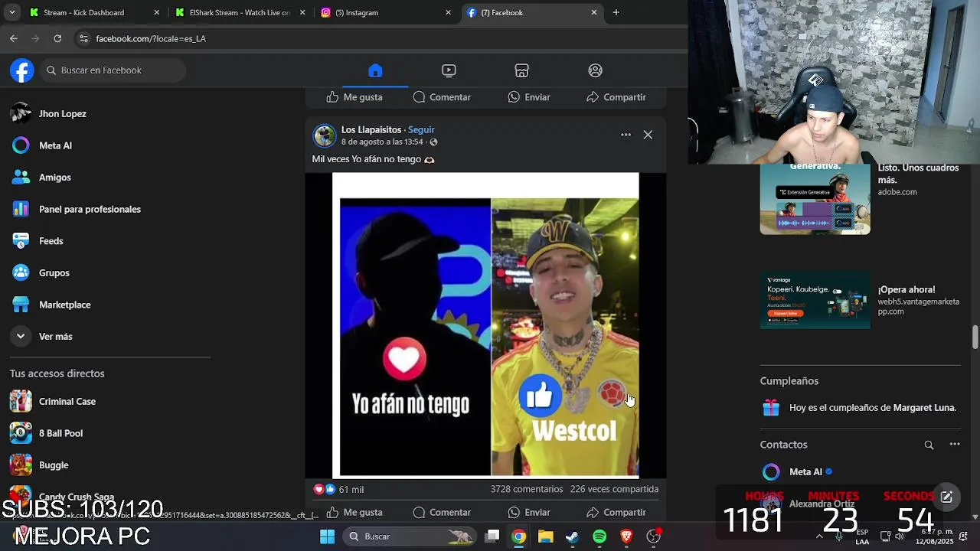
Task: Click Los Llapaisitos profile picture
Action: pos(325,135)
